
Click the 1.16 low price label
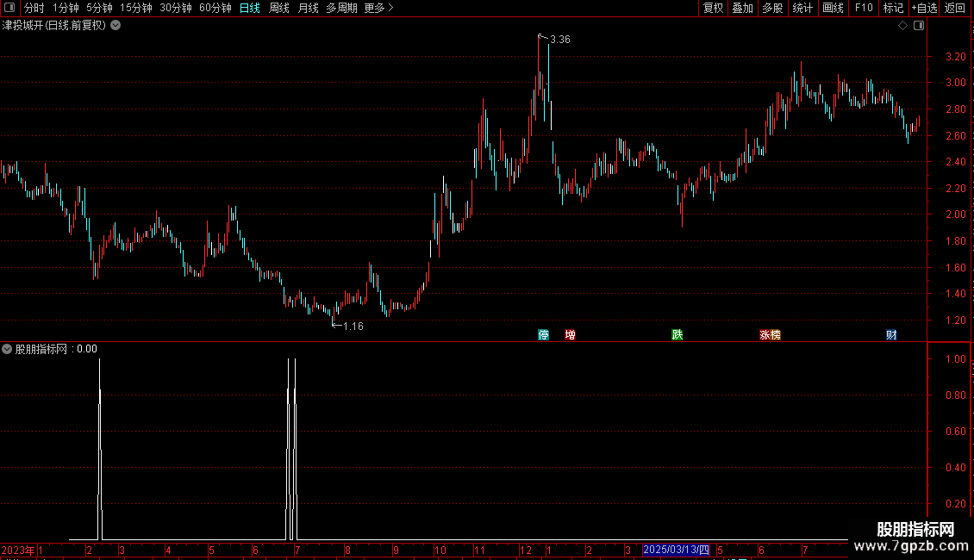353,327
